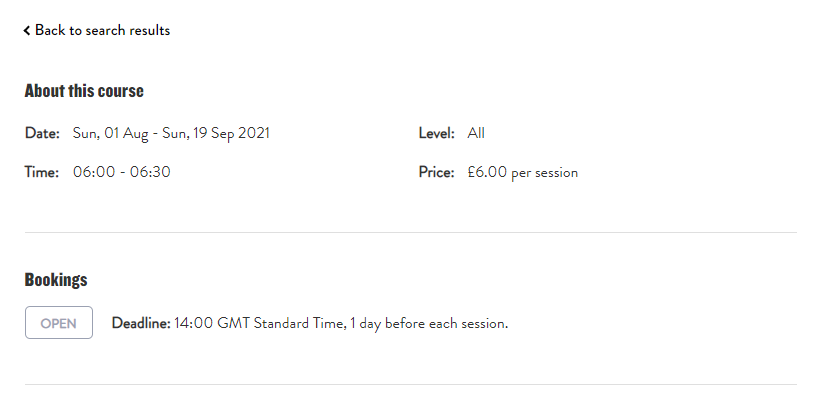Screen dimensions: 816x406
Task: Click the 1 day before each session text
Action: click(x=430, y=323)
